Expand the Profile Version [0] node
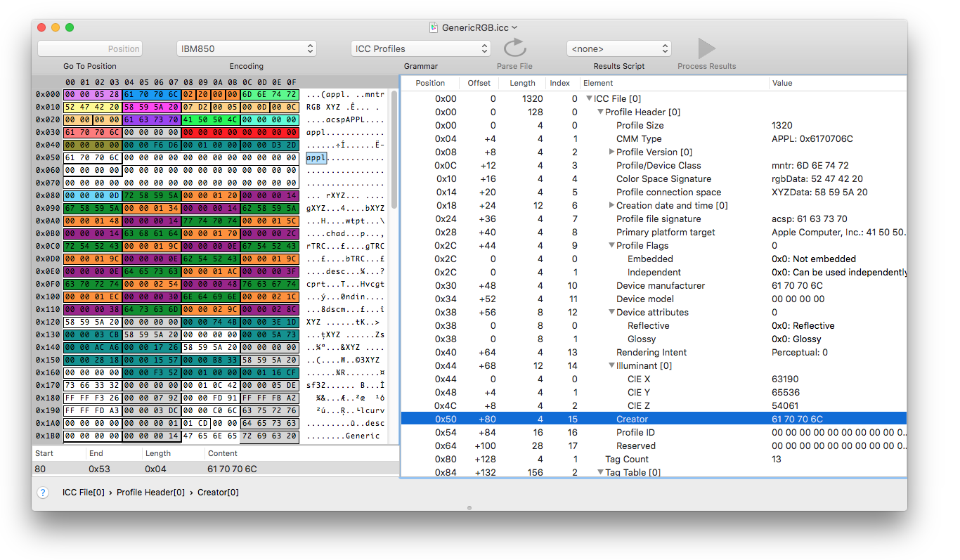Screen dimensions: 960x560 pyautogui.click(x=611, y=152)
